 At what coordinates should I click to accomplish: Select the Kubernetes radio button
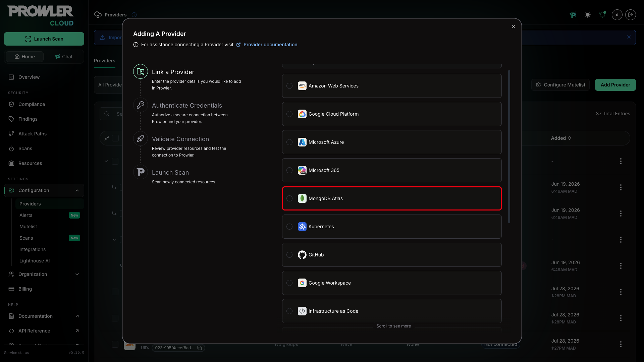[289, 227]
